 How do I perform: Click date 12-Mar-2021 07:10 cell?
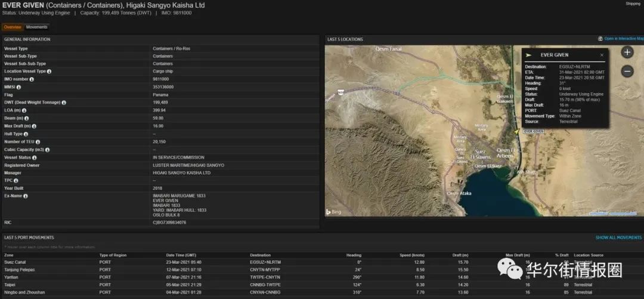pos(184,270)
